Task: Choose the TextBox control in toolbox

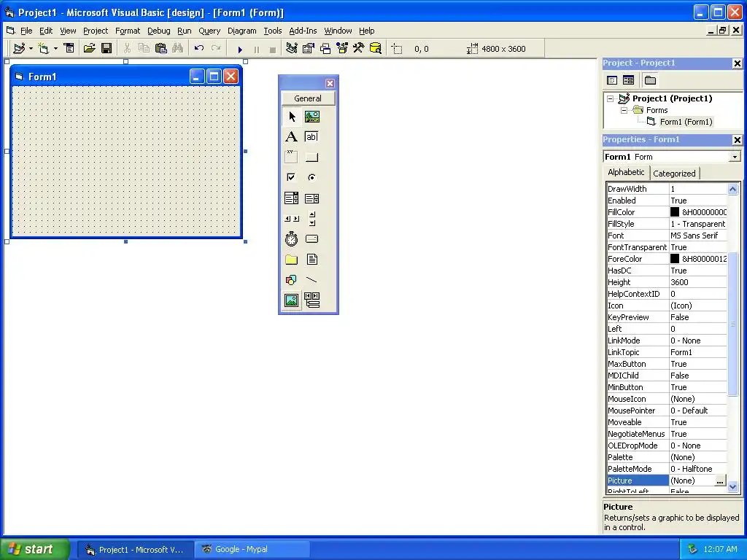Action: click(312, 137)
